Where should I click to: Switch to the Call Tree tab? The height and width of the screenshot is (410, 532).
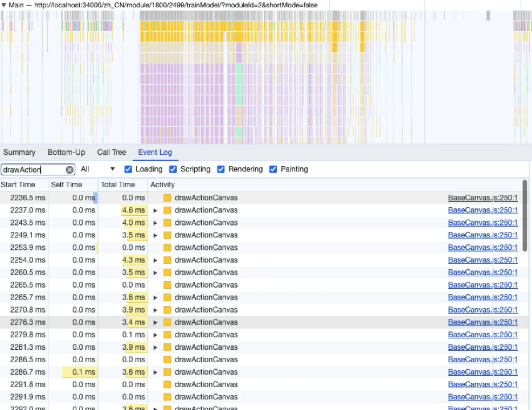pos(111,152)
